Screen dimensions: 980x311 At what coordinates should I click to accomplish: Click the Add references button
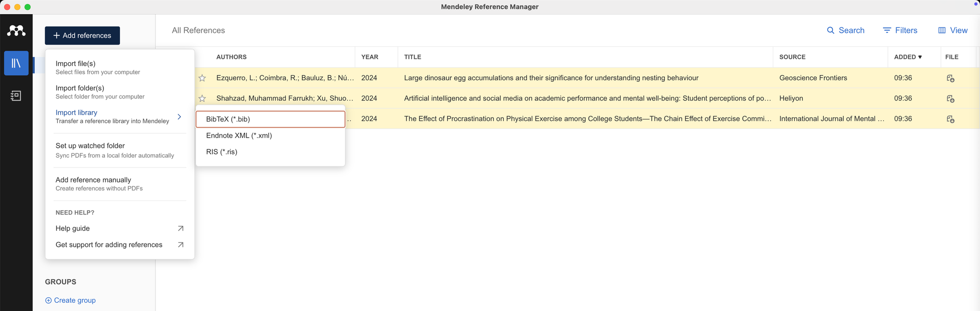point(82,36)
